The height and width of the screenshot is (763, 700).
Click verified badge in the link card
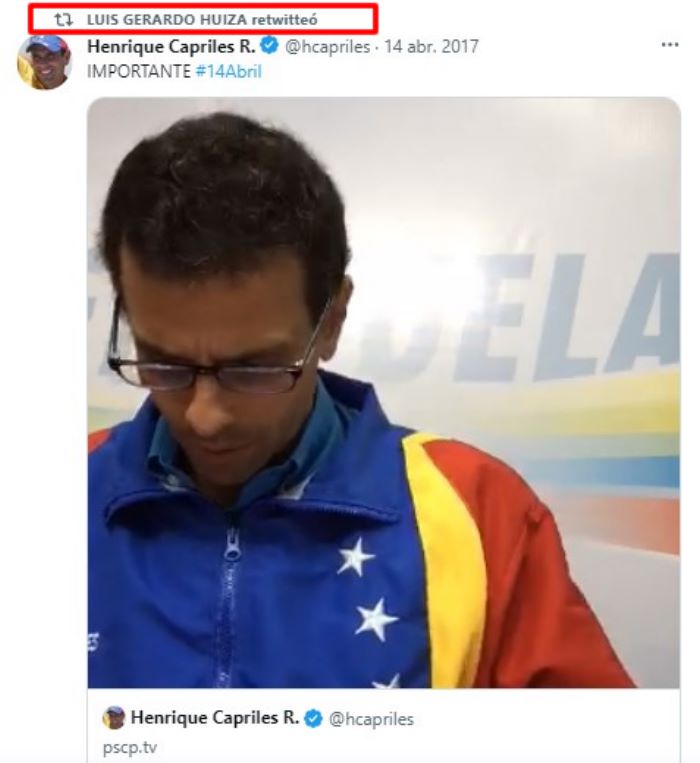click(313, 718)
